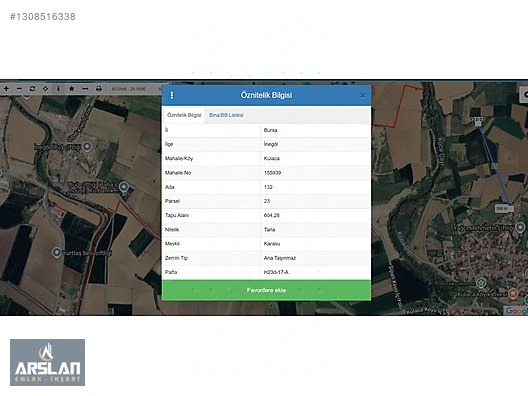Click the green mosque marker on map
Viewport: 528px width, 396px height.
[x=481, y=282]
